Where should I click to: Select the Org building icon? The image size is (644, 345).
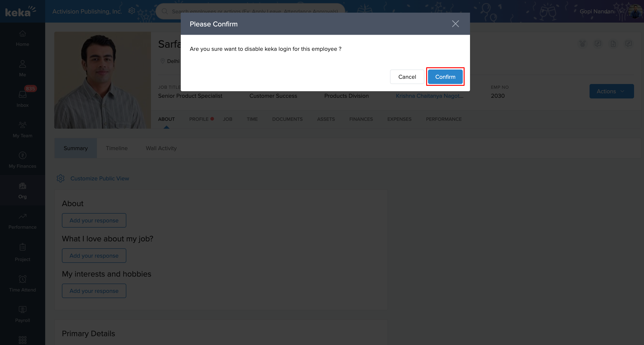click(x=23, y=186)
